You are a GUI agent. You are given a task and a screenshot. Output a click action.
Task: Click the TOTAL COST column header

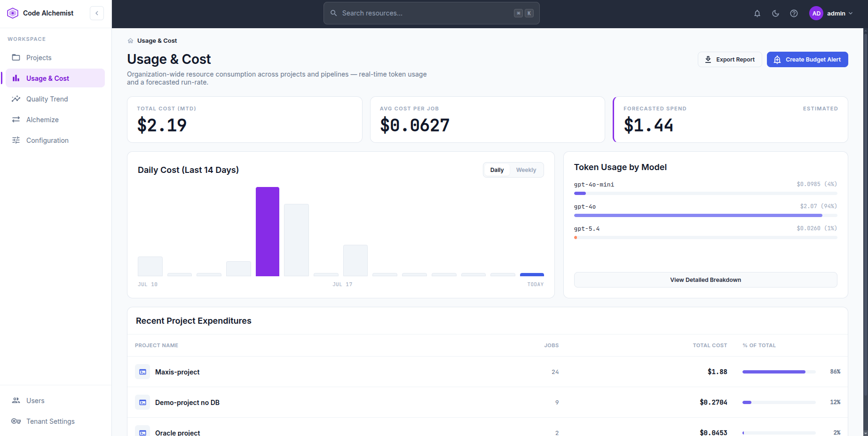(x=710, y=345)
